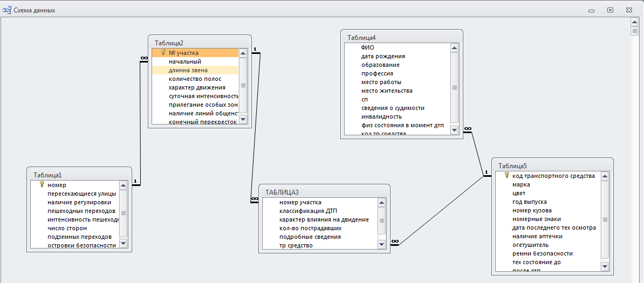Select the field № участка
This screenshot has width=644, height=283.
(195, 53)
